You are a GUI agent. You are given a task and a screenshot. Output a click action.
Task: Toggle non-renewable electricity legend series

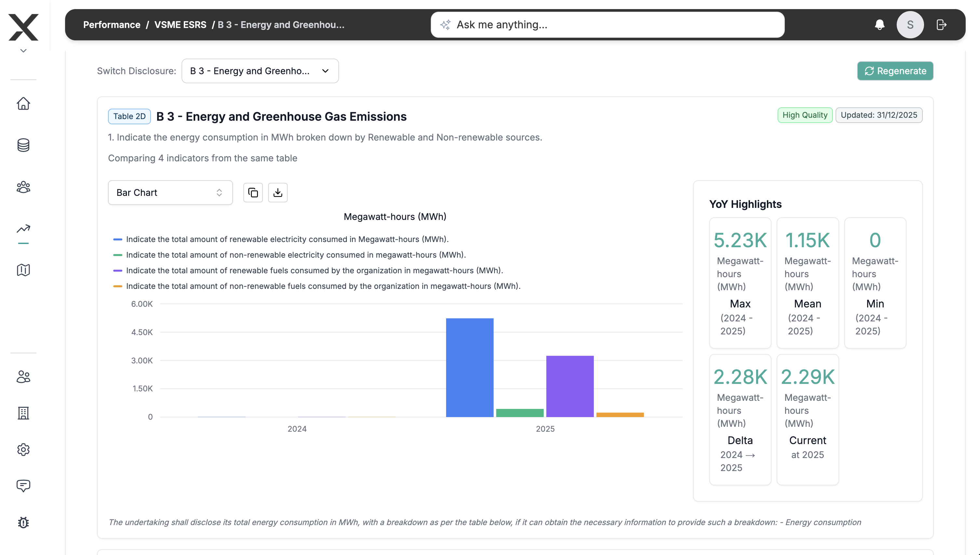point(295,255)
